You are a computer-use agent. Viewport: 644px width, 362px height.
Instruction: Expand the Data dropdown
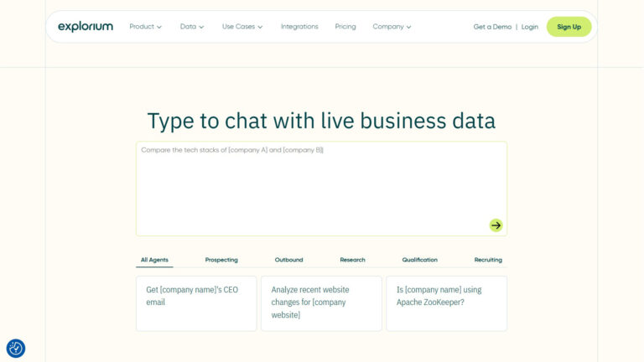[x=192, y=27]
